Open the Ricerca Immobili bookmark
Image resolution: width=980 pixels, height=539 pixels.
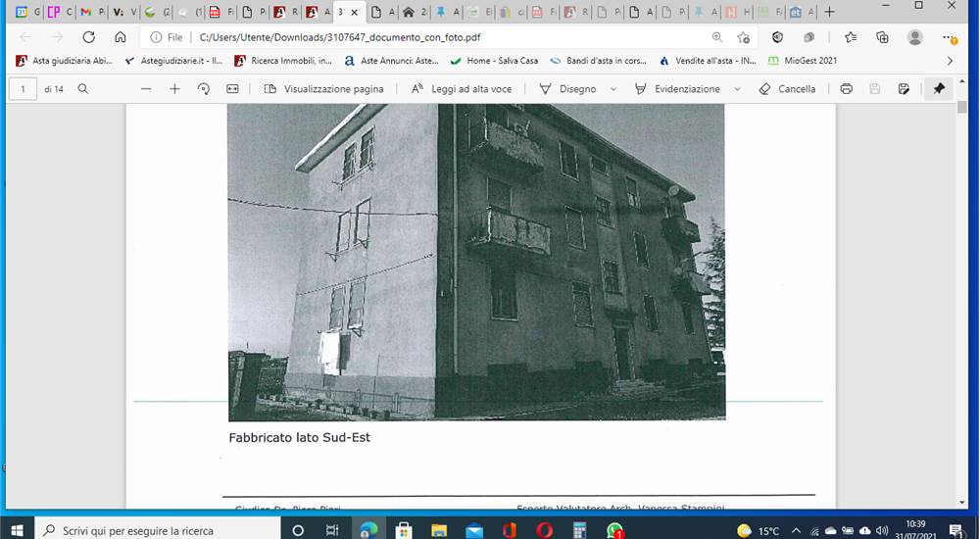click(283, 61)
